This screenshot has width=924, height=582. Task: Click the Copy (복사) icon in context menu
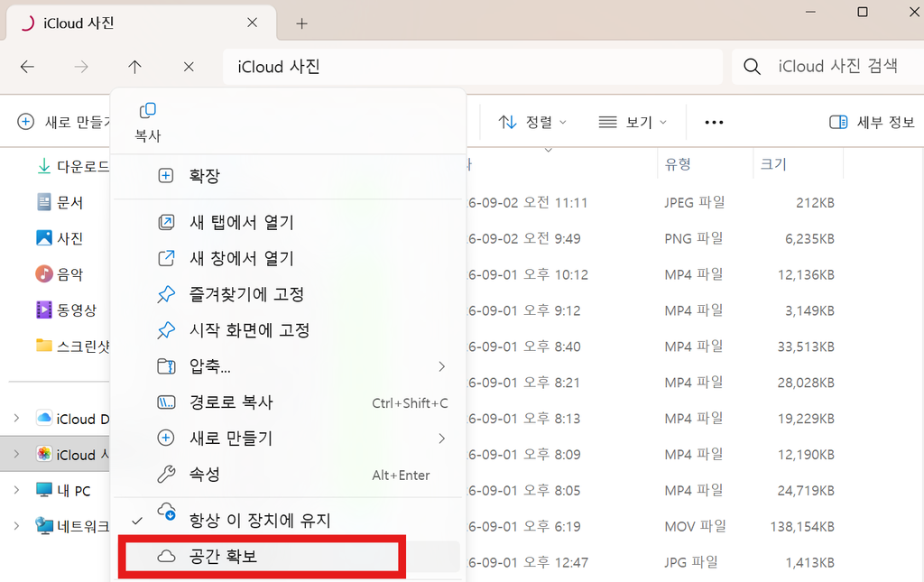click(147, 111)
